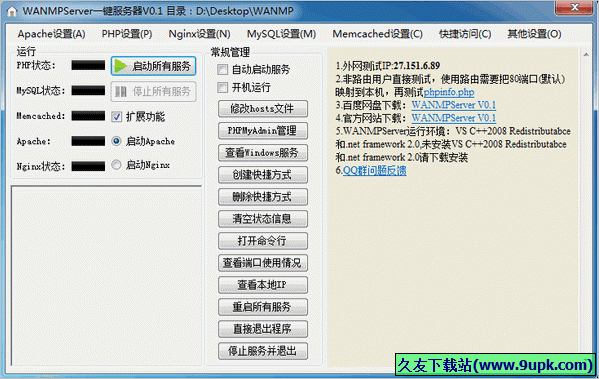
Task: Open Apache设置(A) menu
Action: pos(52,34)
